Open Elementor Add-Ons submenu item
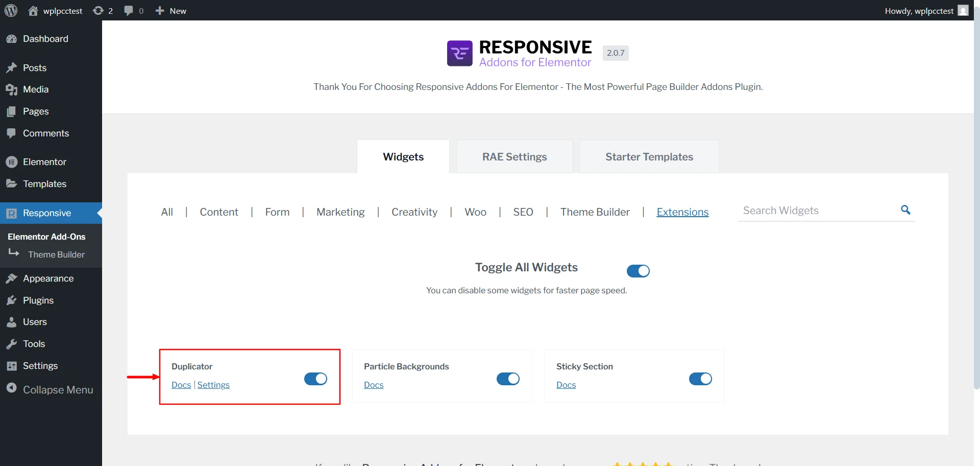 click(46, 237)
